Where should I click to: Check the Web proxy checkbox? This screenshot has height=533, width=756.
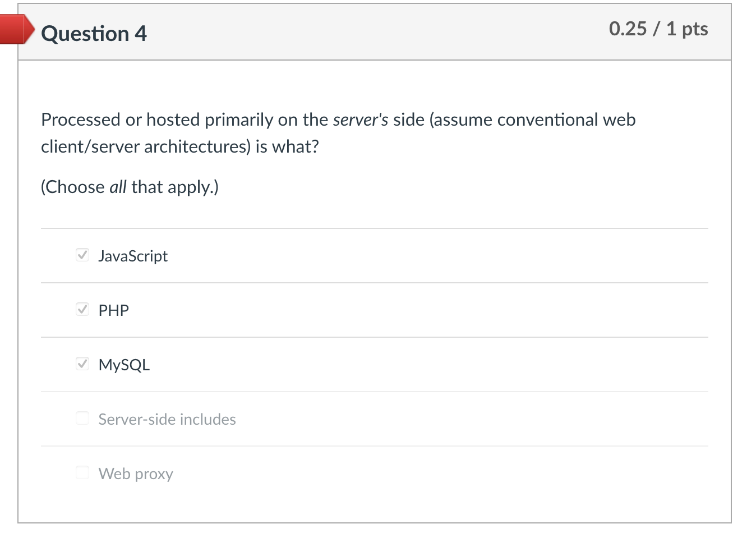tap(82, 472)
